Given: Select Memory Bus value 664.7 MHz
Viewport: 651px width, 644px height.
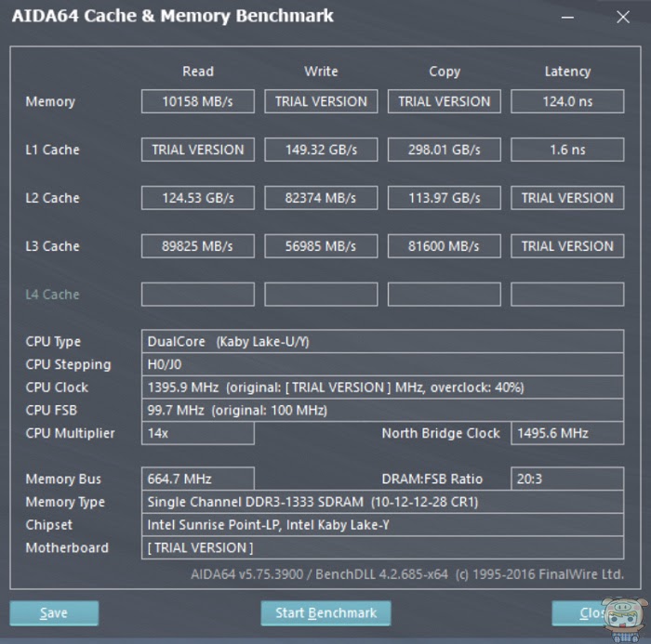Looking at the screenshot, I should click(x=197, y=479).
